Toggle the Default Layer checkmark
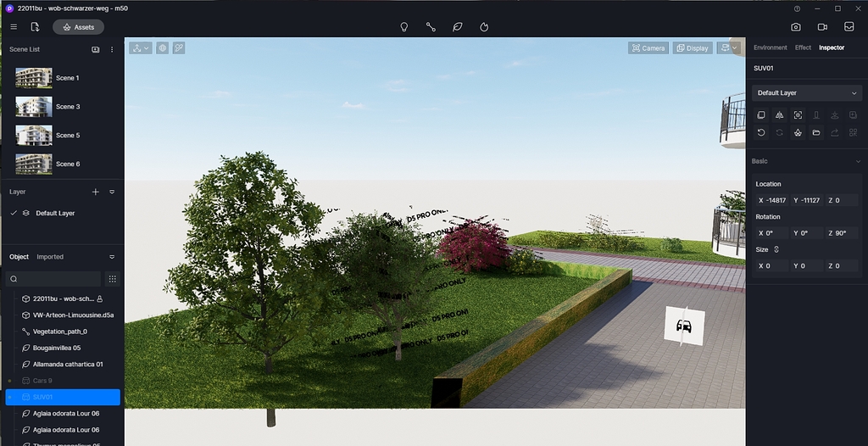Viewport: 868px width, 446px height. [x=14, y=214]
